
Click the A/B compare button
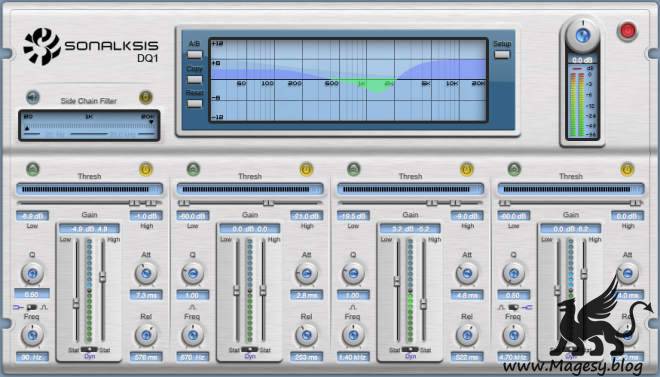194,55
